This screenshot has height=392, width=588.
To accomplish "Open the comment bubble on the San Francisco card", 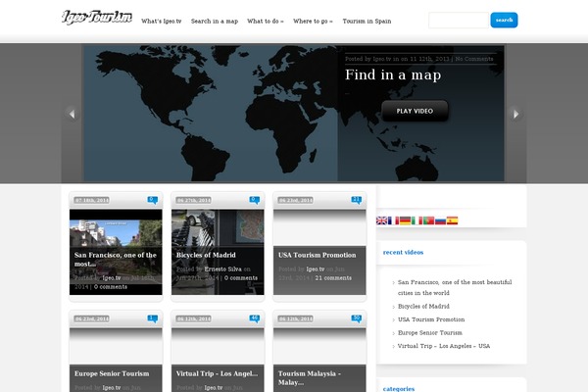I will (x=152, y=200).
